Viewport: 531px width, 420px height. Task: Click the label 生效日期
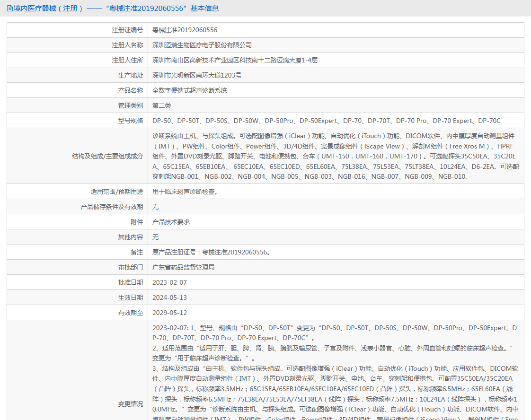pos(130,298)
